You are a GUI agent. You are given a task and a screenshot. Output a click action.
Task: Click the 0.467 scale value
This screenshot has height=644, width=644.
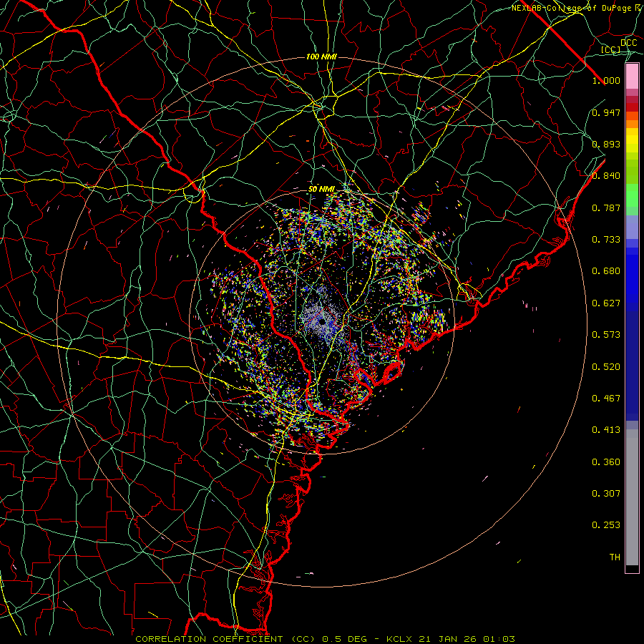point(606,399)
